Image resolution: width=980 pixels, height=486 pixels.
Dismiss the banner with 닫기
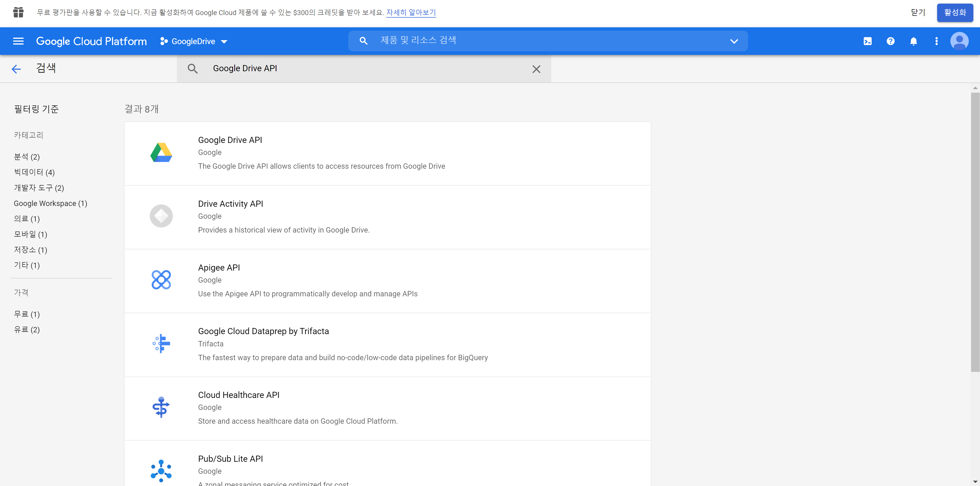[918, 13]
